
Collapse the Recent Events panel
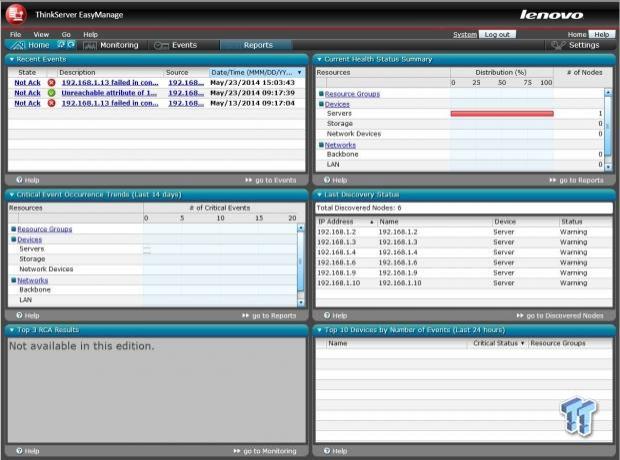tap(11, 59)
